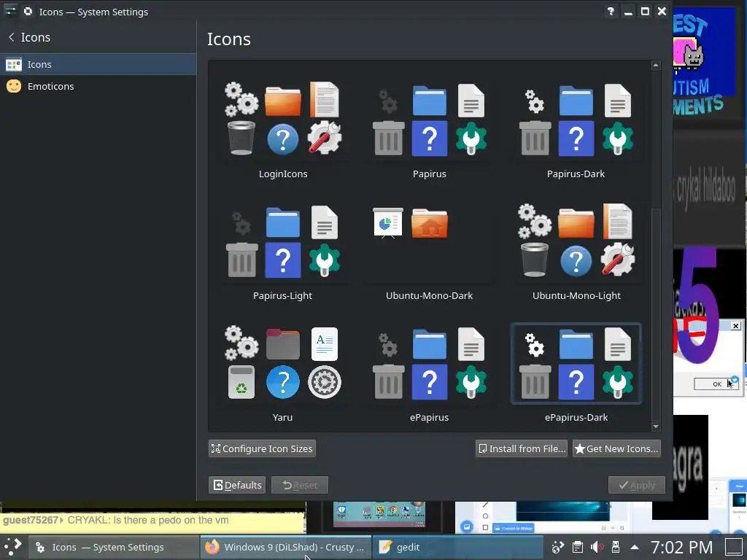The height and width of the screenshot is (560, 747).
Task: Click the system tray updates icon
Action: [x=558, y=547]
